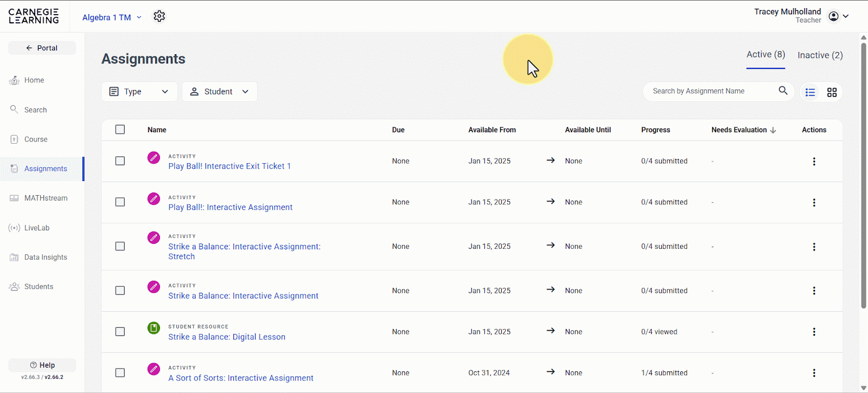Viewport: 868px width, 393px height.
Task: Open Play Ball! Interactive Exit Ticket 1 link
Action: pyautogui.click(x=229, y=166)
